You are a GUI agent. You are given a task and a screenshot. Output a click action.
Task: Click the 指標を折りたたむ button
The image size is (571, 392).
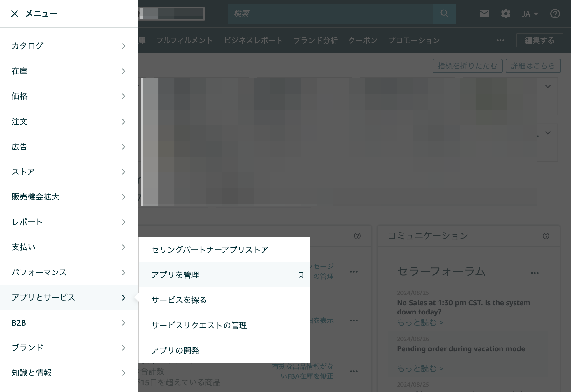(x=467, y=66)
